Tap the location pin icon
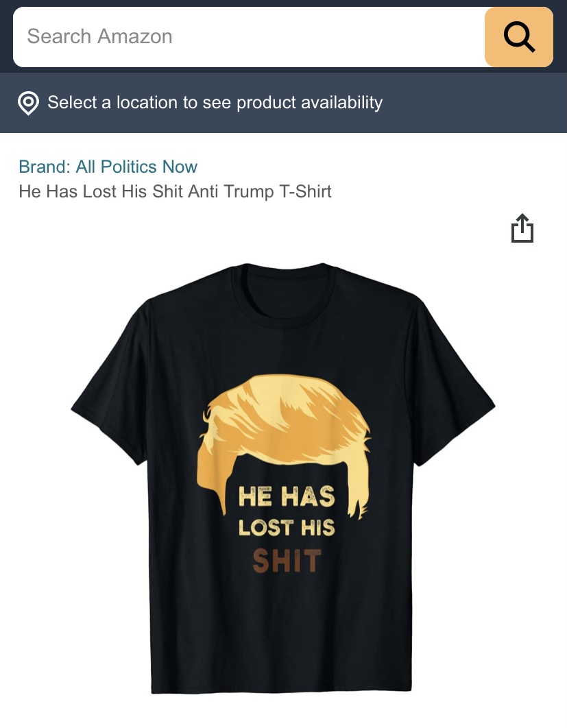This screenshot has height=728, width=567. point(28,103)
